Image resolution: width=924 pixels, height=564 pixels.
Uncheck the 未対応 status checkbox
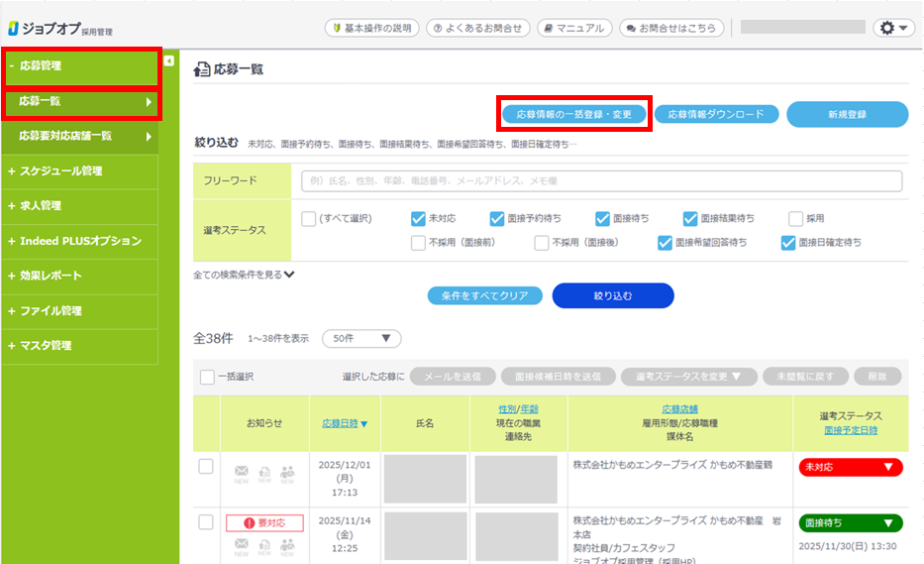418,219
